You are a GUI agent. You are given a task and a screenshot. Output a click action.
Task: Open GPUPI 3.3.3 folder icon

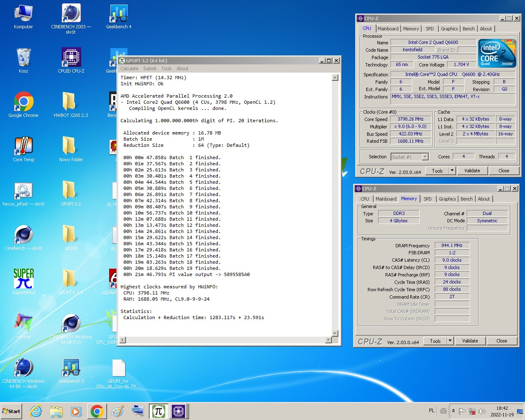(x=71, y=282)
